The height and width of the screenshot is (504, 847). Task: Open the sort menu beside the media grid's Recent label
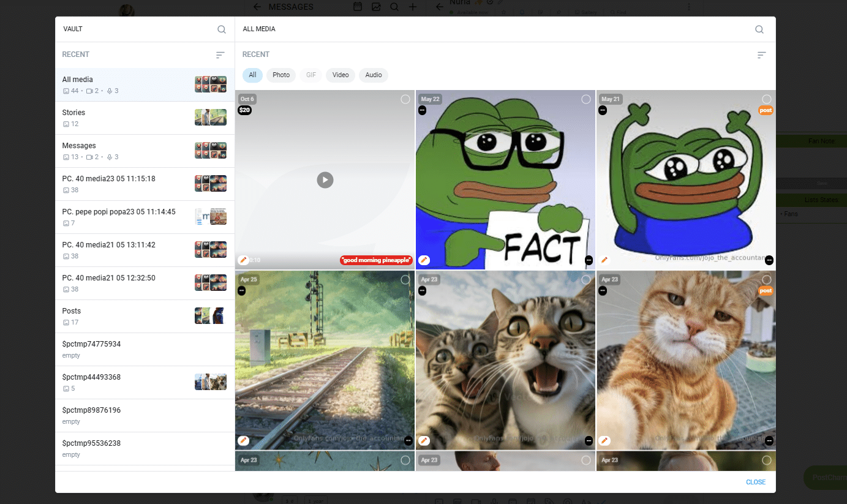click(x=762, y=55)
